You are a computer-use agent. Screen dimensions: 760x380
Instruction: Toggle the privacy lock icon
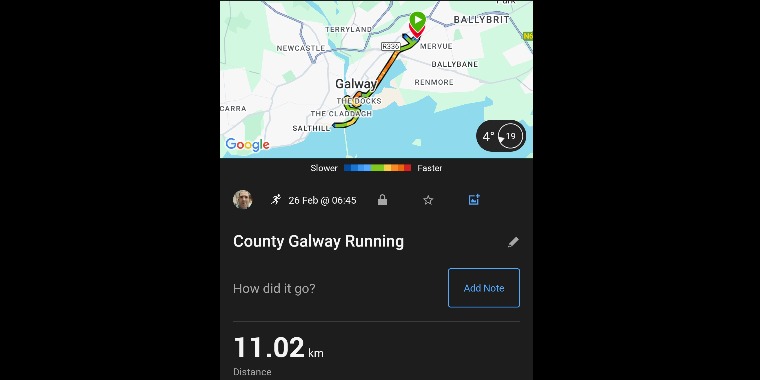[382, 200]
